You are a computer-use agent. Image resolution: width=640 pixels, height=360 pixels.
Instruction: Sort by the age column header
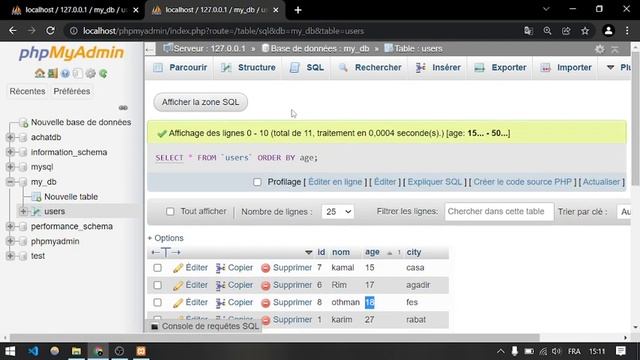tap(372, 252)
